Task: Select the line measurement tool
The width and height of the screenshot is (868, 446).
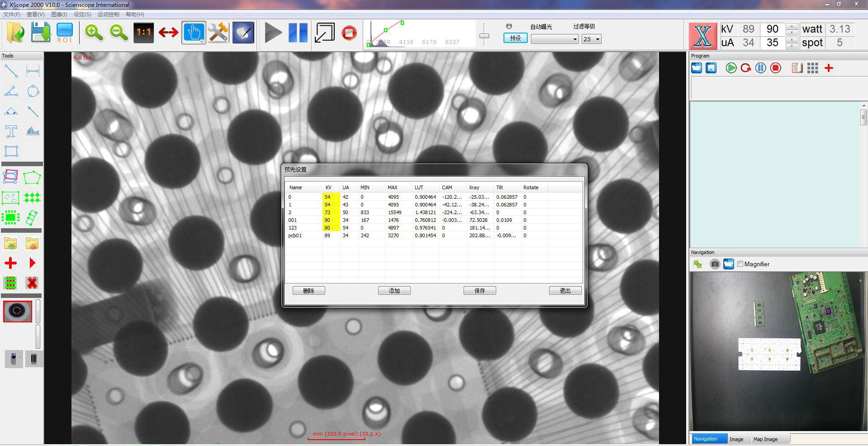Action: click(11, 71)
